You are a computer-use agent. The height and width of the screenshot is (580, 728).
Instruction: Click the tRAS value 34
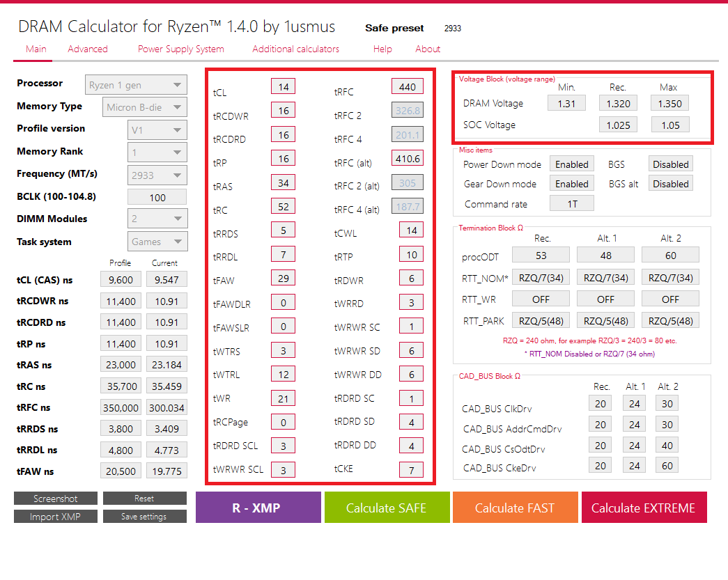tap(284, 183)
